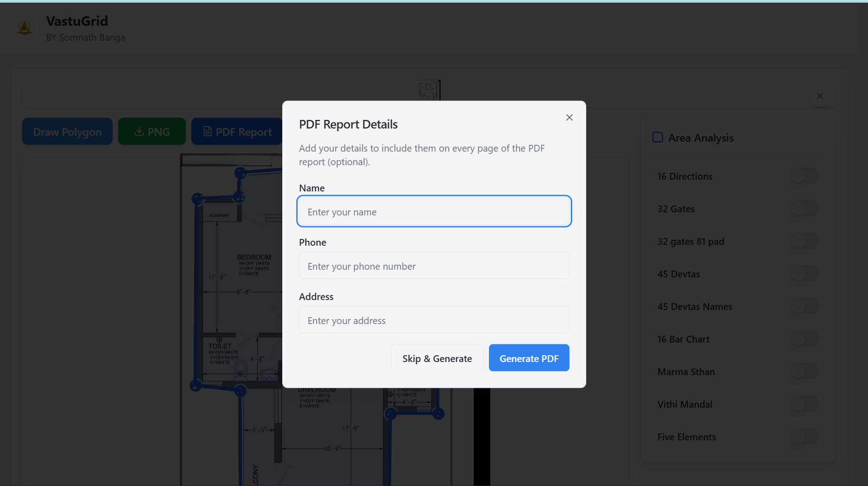The width and height of the screenshot is (868, 486).
Task: Click the floor plan thumbnail at top
Action: (x=430, y=91)
